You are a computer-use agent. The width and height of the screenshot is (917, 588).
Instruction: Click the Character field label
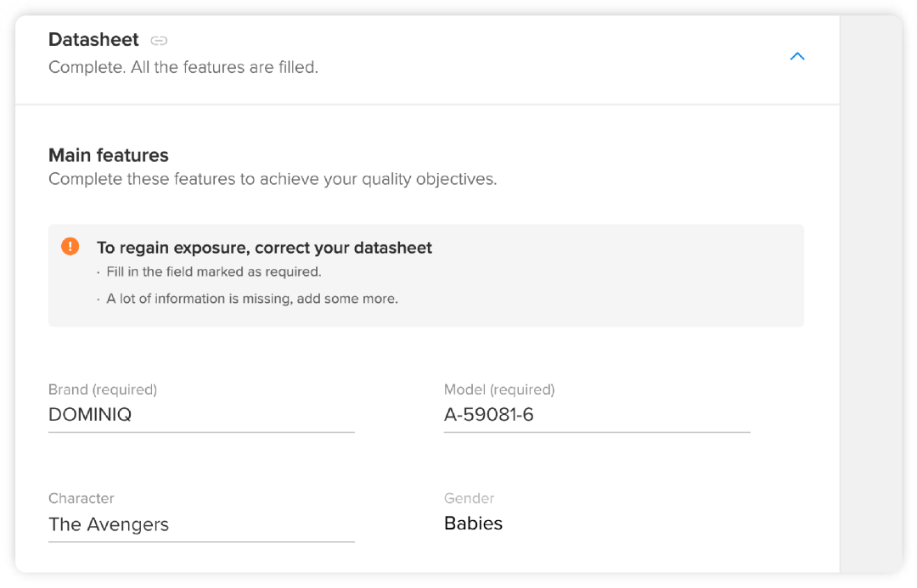tap(81, 498)
